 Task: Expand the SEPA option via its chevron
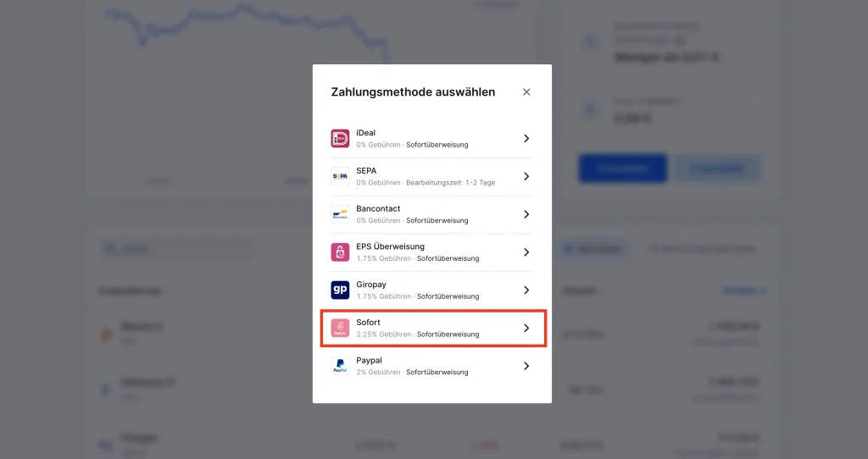(x=526, y=176)
